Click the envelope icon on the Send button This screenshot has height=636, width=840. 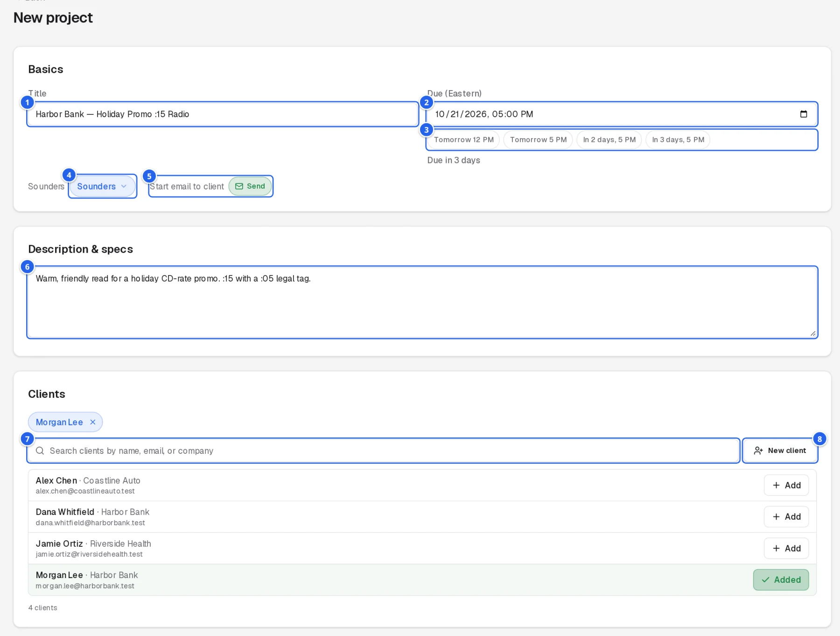tap(239, 186)
